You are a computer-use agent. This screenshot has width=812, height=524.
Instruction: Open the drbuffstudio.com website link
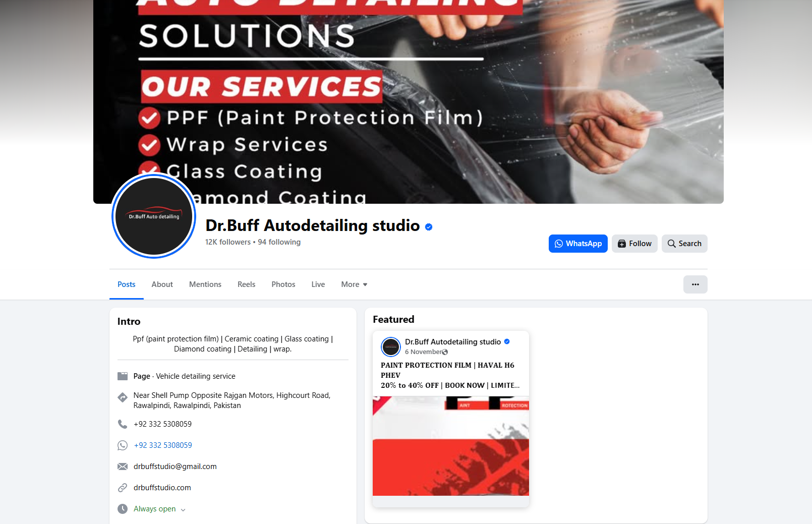pos(162,488)
